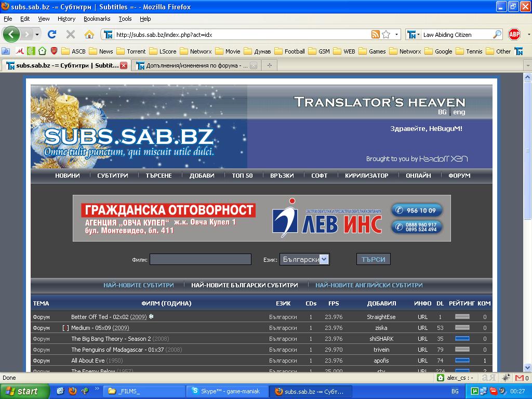Expand the Football bookmarks folder

click(289, 51)
